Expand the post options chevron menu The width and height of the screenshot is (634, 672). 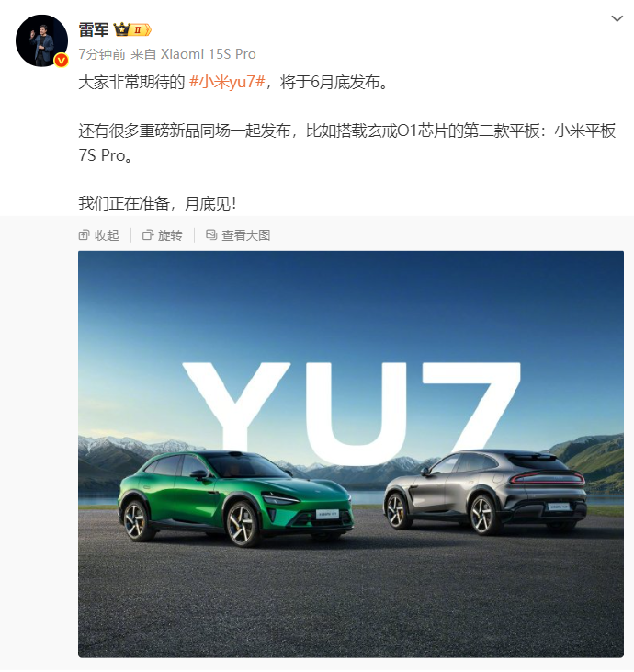[617, 18]
